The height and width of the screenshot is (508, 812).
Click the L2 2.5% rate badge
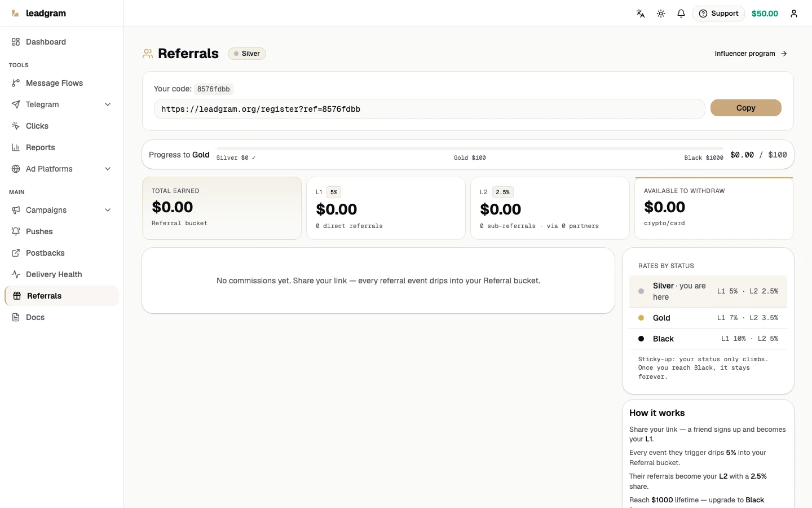click(502, 192)
